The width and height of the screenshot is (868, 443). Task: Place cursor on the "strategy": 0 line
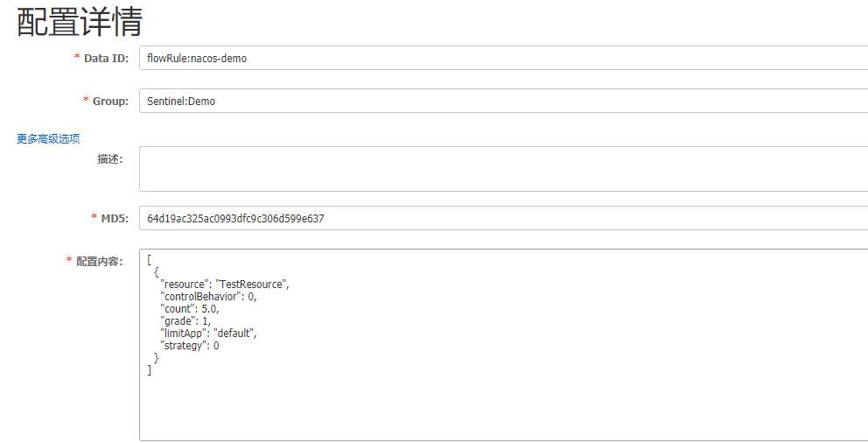[190, 346]
